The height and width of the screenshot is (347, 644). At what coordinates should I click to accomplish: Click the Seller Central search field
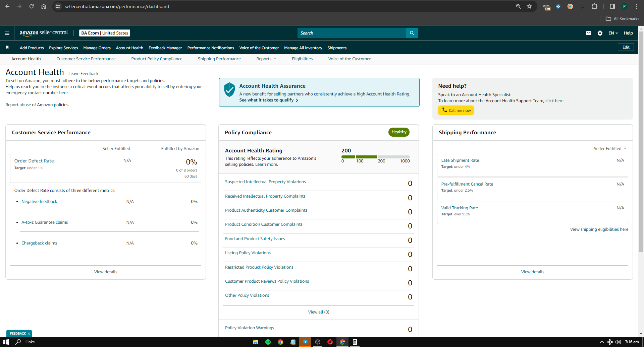tap(352, 33)
